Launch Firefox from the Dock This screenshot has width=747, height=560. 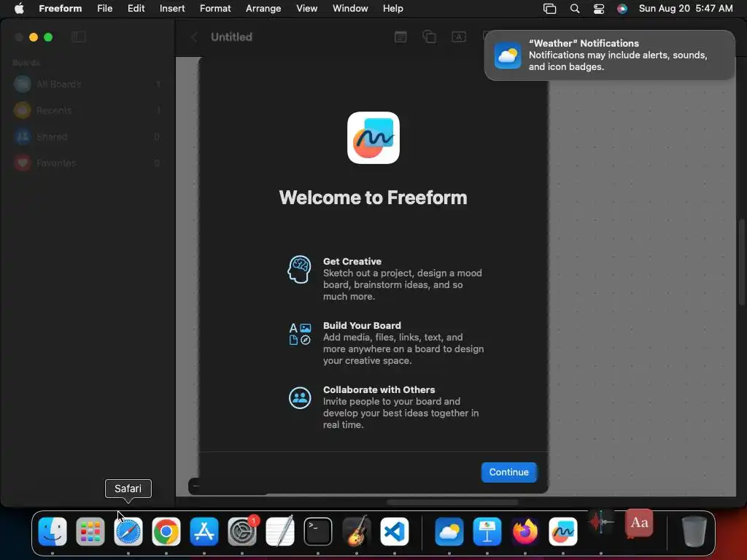pyautogui.click(x=525, y=532)
